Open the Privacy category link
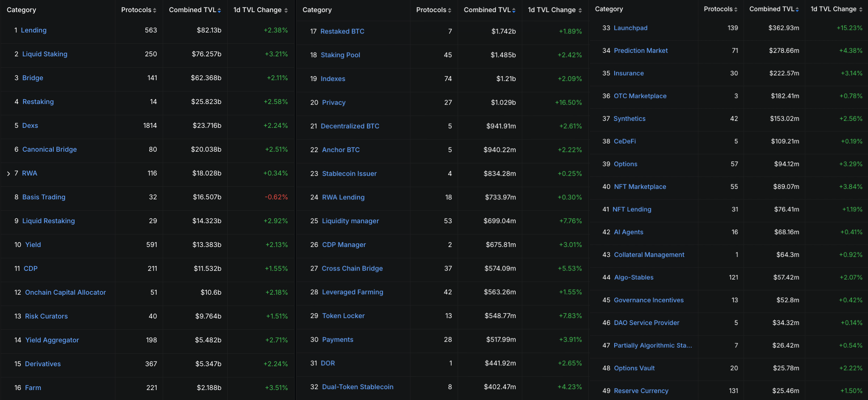Viewport: 868px width, 400px height. coord(334,103)
